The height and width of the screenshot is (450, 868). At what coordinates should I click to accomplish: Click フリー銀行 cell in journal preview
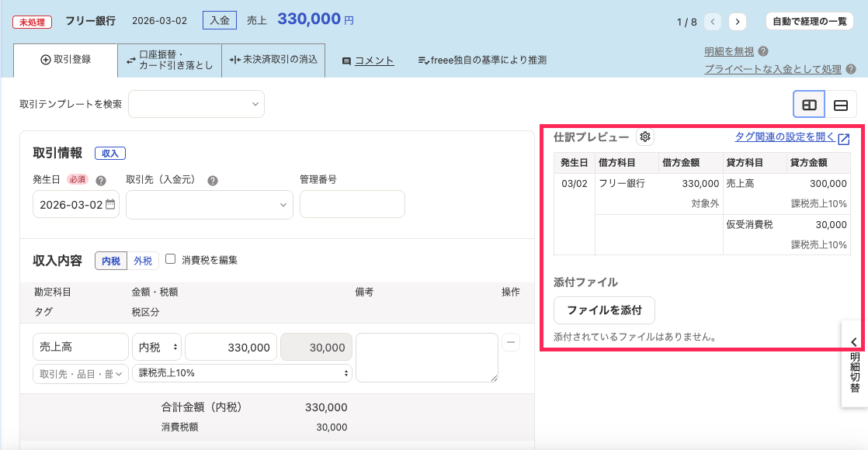pos(622,183)
